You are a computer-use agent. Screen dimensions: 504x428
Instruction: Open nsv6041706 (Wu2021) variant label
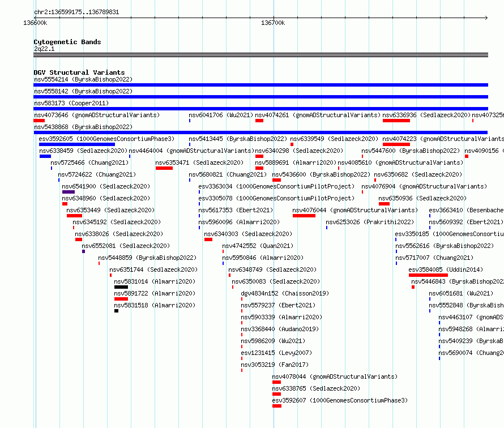(221, 115)
